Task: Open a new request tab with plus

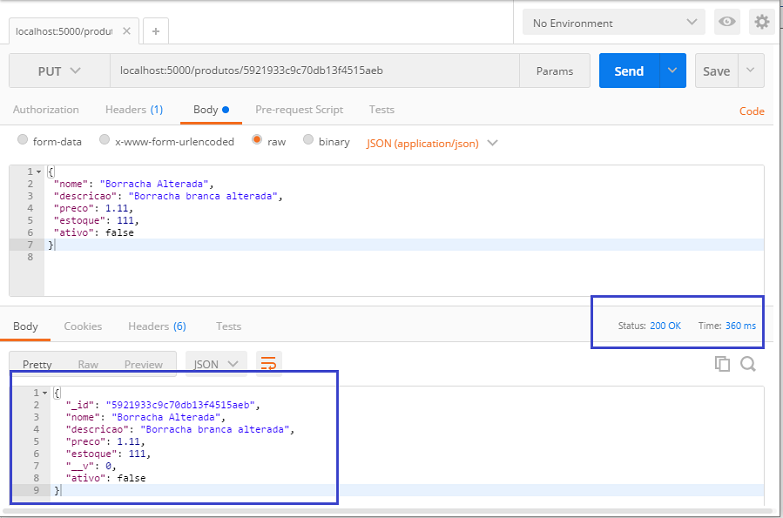Action: click(156, 31)
